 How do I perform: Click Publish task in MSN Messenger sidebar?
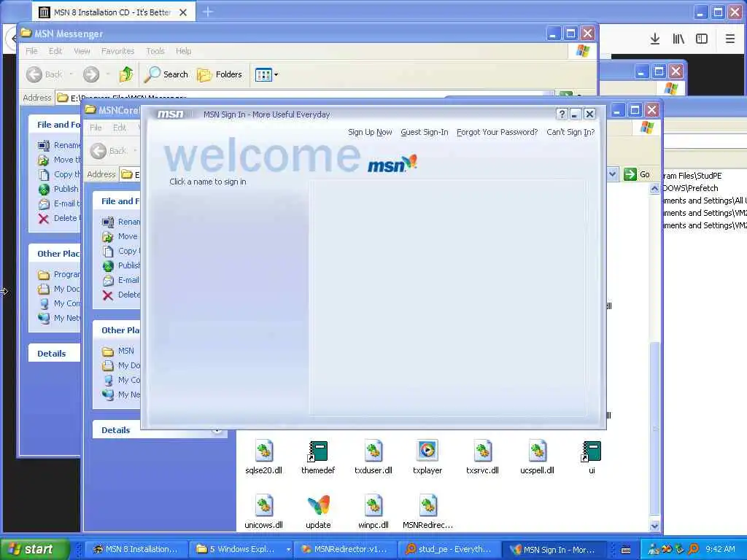pyautogui.click(x=58, y=189)
